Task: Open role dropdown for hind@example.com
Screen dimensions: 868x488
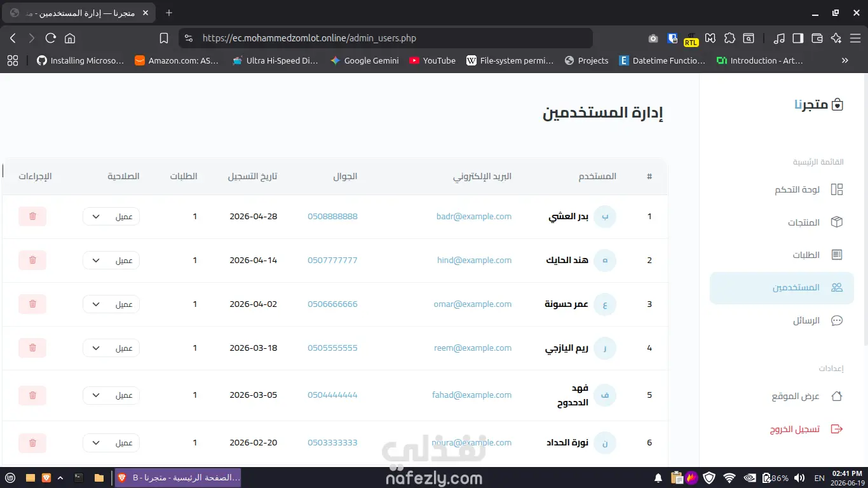Action: coord(111,261)
